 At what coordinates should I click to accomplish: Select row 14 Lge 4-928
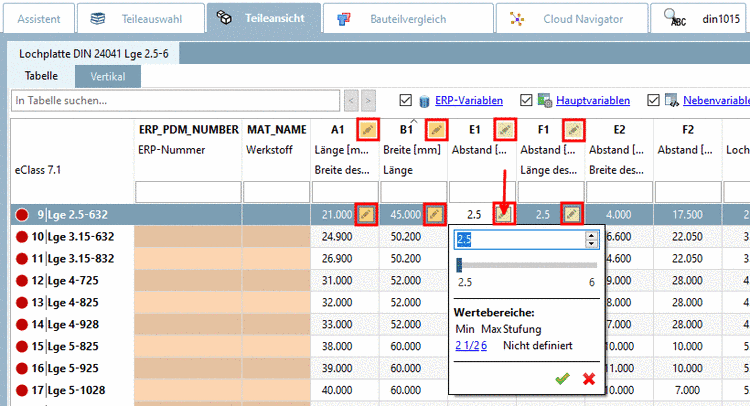click(x=72, y=325)
